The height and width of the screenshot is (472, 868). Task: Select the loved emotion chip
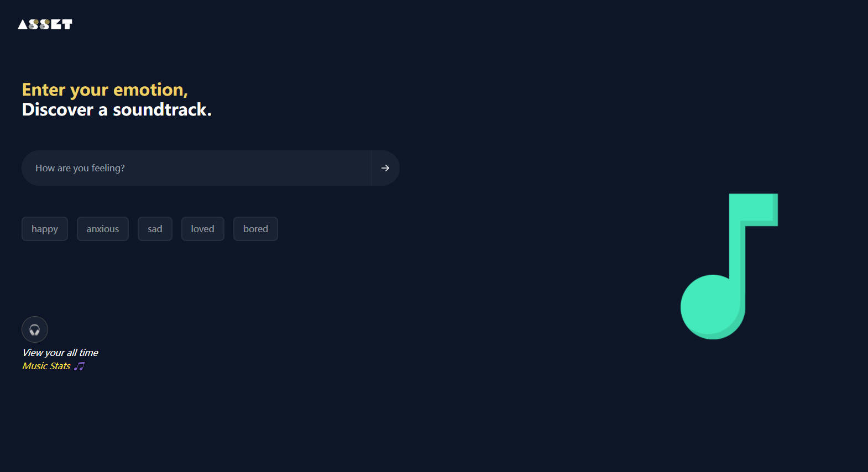click(x=202, y=229)
